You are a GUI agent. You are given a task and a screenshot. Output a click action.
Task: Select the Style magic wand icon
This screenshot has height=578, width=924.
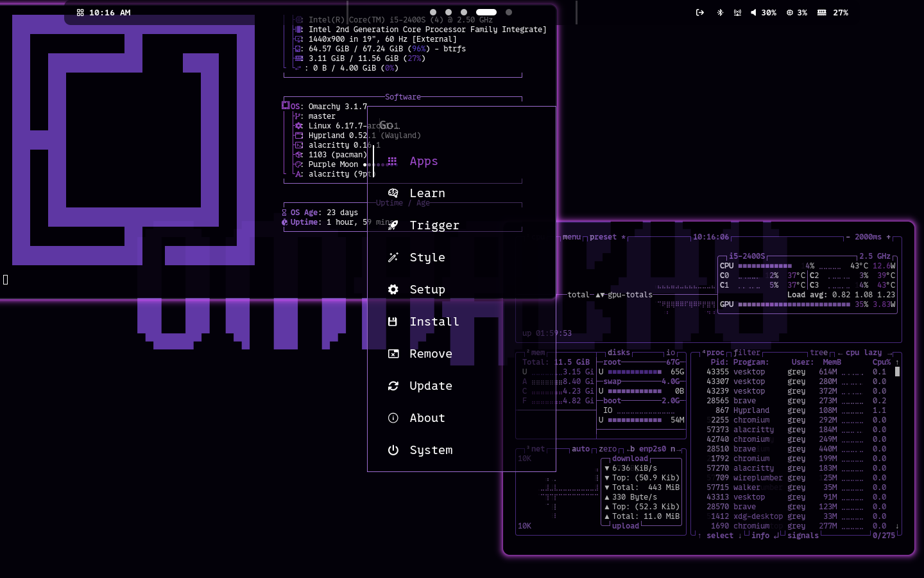(x=393, y=258)
